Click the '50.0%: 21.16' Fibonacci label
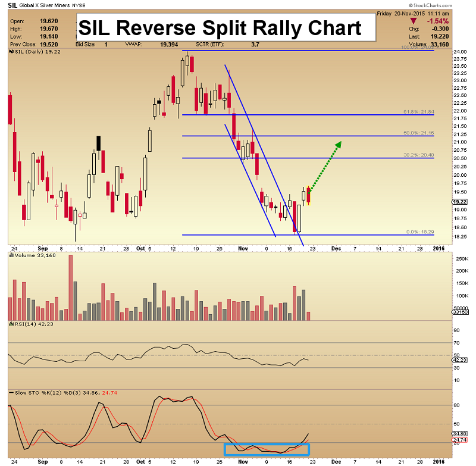This screenshot has height=466, width=476. pos(419,133)
